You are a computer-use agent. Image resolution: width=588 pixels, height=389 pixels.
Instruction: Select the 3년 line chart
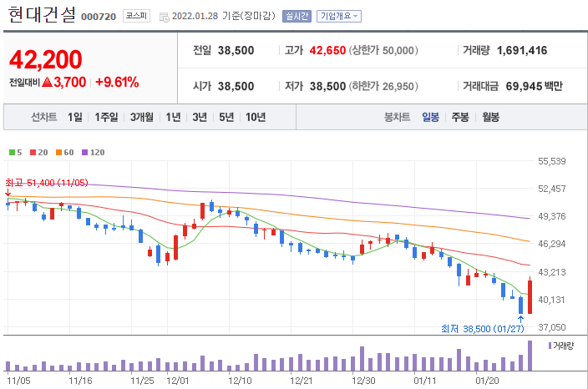coord(200,118)
